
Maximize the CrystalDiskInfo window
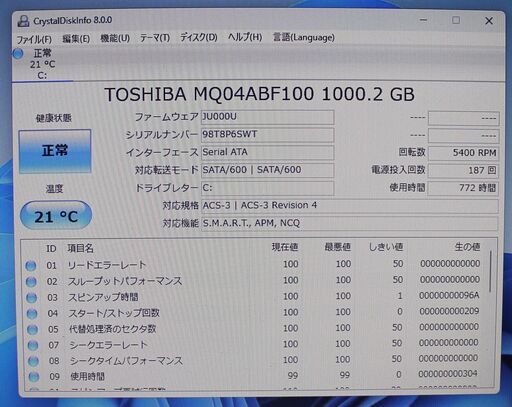pos(456,20)
